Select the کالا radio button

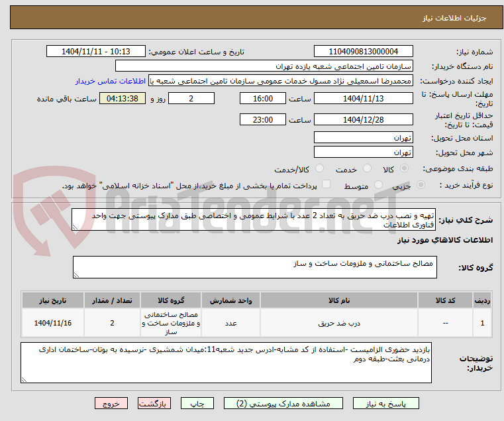pyautogui.click(x=405, y=168)
